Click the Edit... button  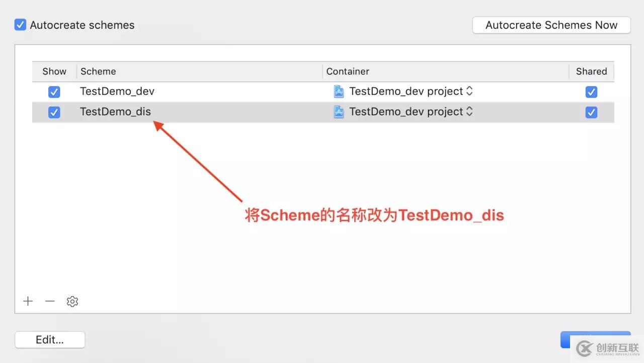(50, 340)
